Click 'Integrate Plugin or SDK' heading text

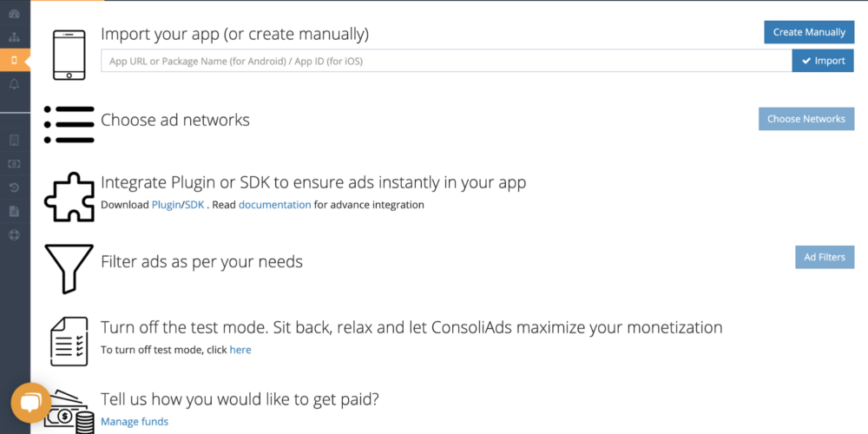(313, 182)
